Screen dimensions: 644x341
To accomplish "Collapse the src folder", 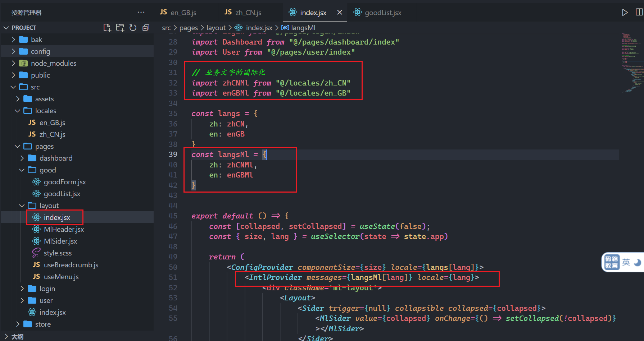I will click(13, 87).
